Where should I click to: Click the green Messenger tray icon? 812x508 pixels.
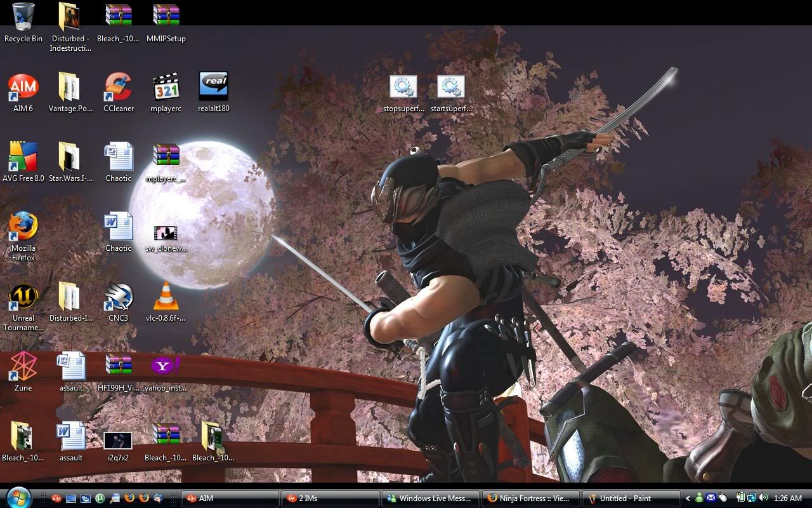click(x=700, y=498)
